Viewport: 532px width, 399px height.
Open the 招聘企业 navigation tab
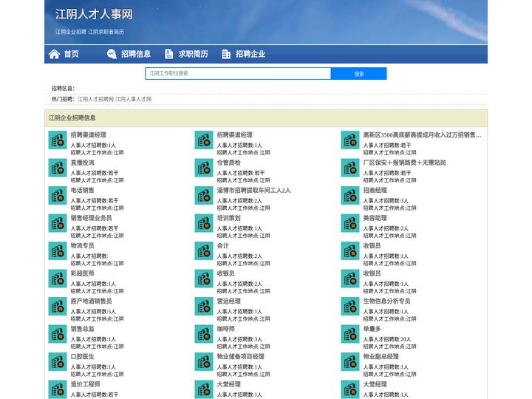250,54
